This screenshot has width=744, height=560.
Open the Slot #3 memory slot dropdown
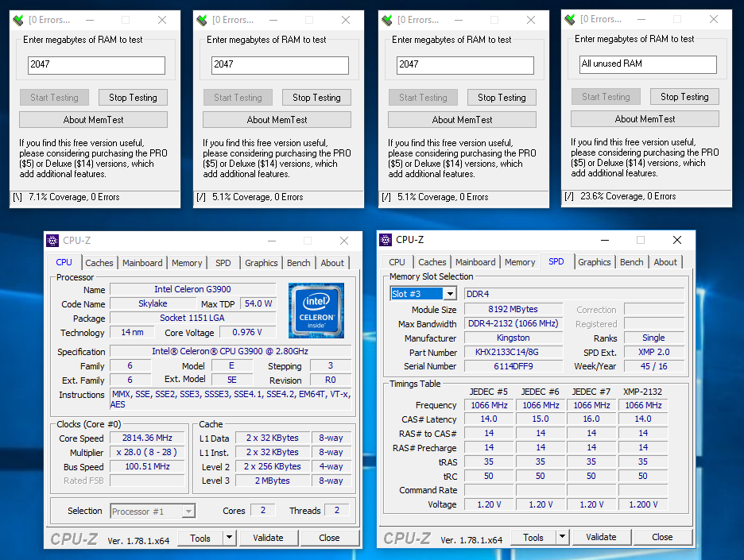[450, 294]
